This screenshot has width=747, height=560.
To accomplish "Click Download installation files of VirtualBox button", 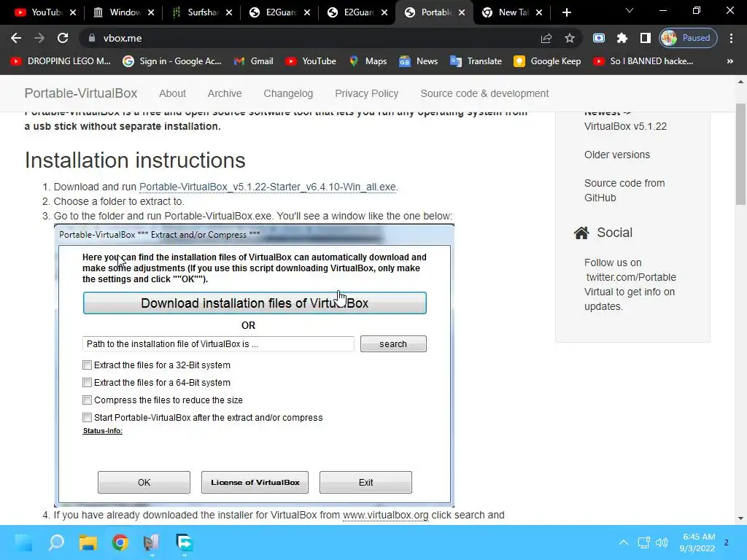I will (x=255, y=303).
